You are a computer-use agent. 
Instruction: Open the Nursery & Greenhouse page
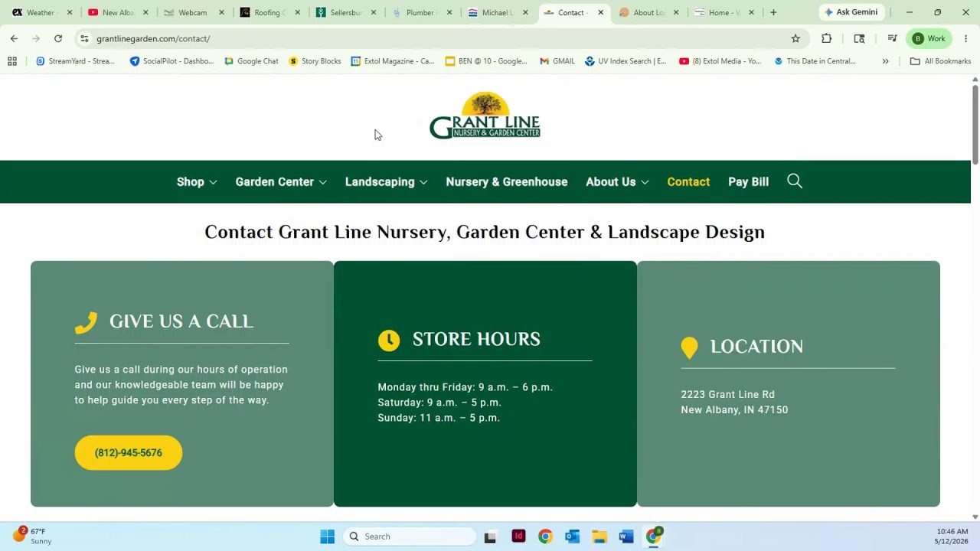(x=507, y=182)
